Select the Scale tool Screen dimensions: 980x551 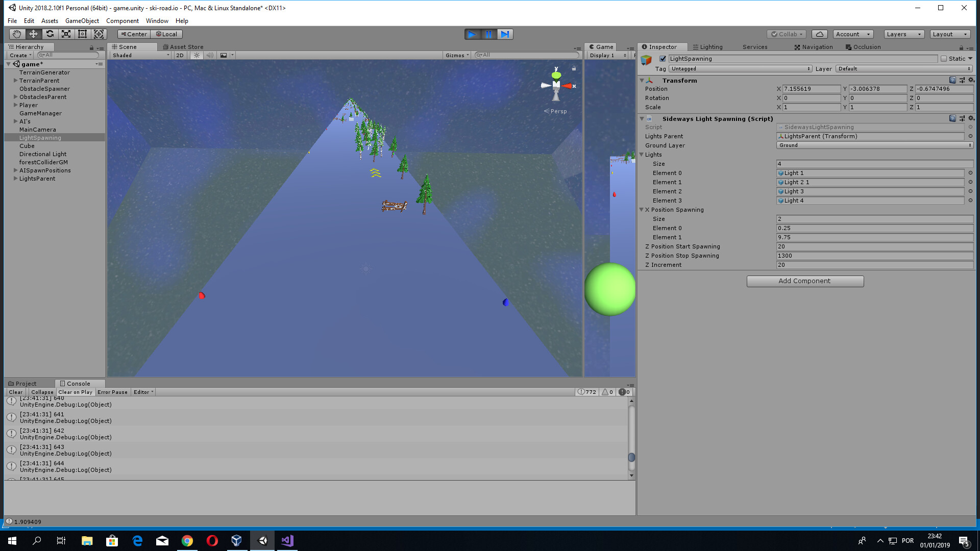click(x=66, y=34)
